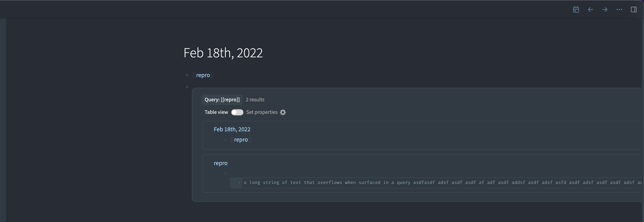This screenshot has width=644, height=222.
Task: Click the page title Feb 18th, 2022
Action: coord(223,53)
